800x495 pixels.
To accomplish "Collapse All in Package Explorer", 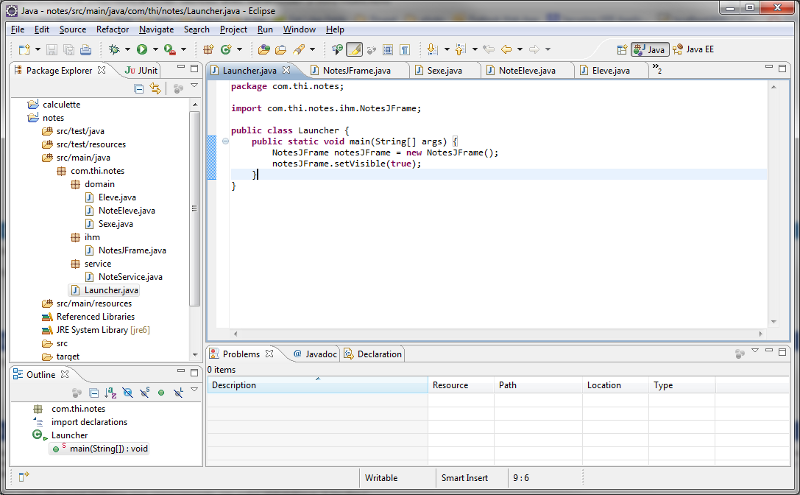I will (139, 89).
